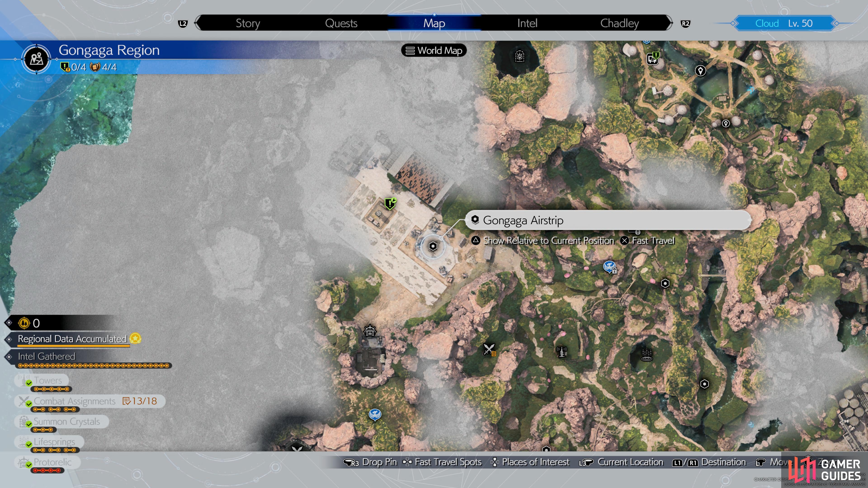868x488 pixels.
Task: Select the summon crystal marker at top
Action: pyautogui.click(x=520, y=56)
